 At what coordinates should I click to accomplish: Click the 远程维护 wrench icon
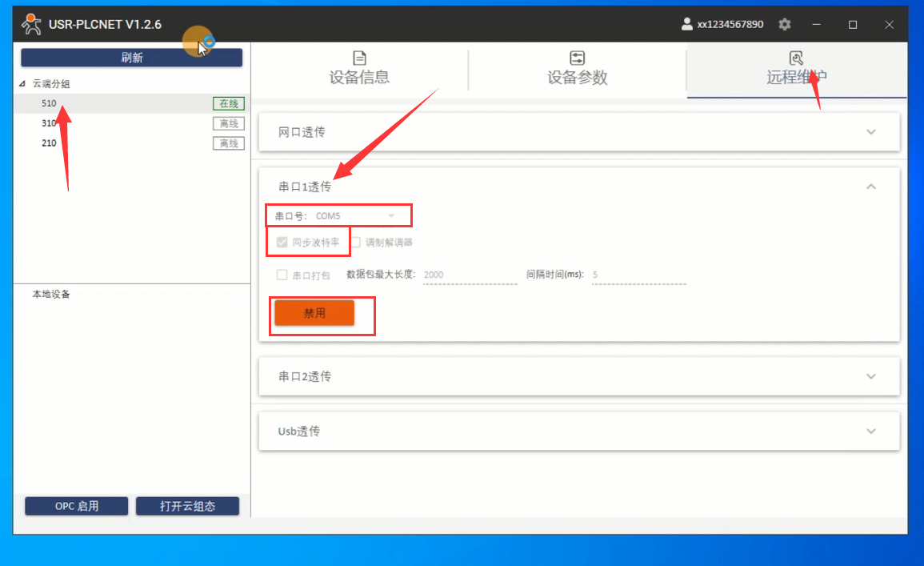click(796, 58)
